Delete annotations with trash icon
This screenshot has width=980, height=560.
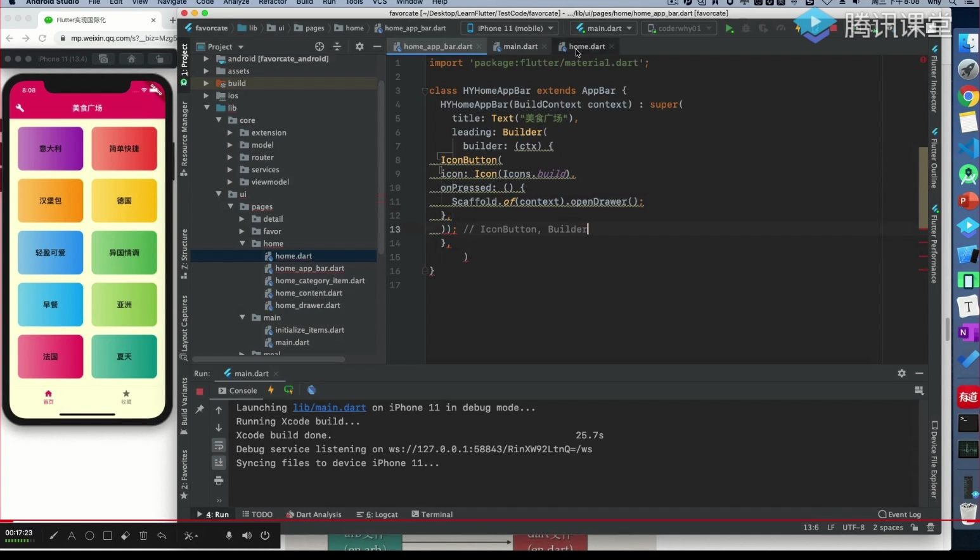(143, 536)
